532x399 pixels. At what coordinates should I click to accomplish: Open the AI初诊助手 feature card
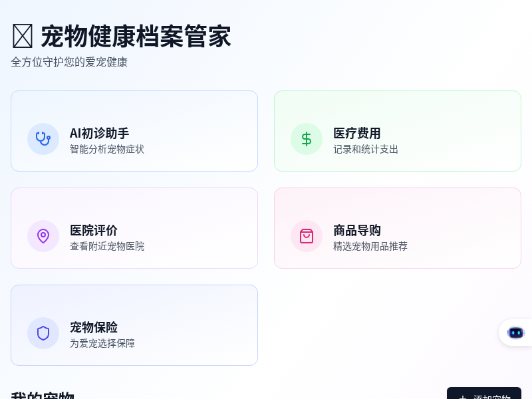coord(134,130)
